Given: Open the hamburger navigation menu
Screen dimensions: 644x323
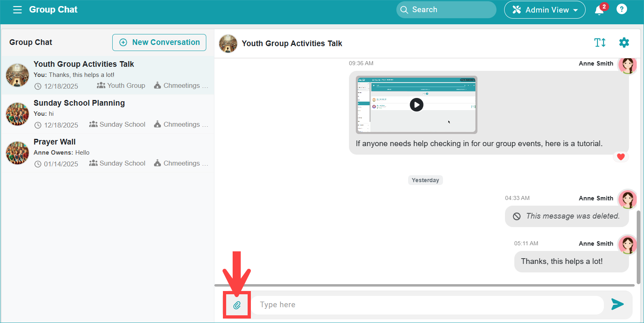Looking at the screenshot, I should pyautogui.click(x=17, y=10).
